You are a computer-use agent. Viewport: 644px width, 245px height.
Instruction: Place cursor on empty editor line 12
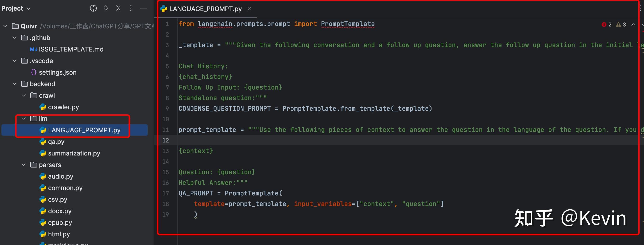[x=300, y=140]
